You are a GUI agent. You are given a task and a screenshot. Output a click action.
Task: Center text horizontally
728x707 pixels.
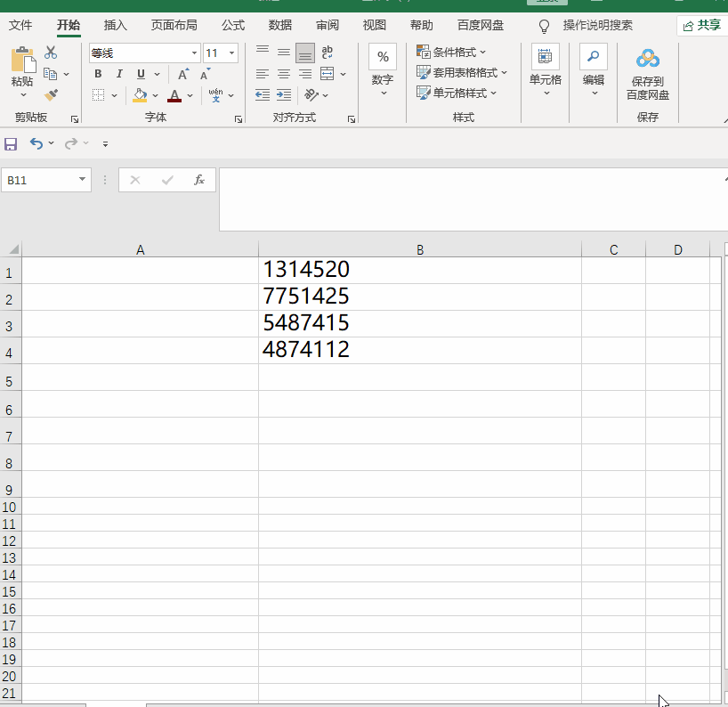click(x=284, y=74)
